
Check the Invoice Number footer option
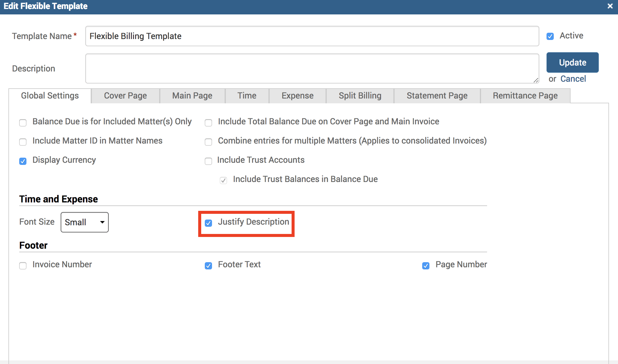pyautogui.click(x=23, y=265)
